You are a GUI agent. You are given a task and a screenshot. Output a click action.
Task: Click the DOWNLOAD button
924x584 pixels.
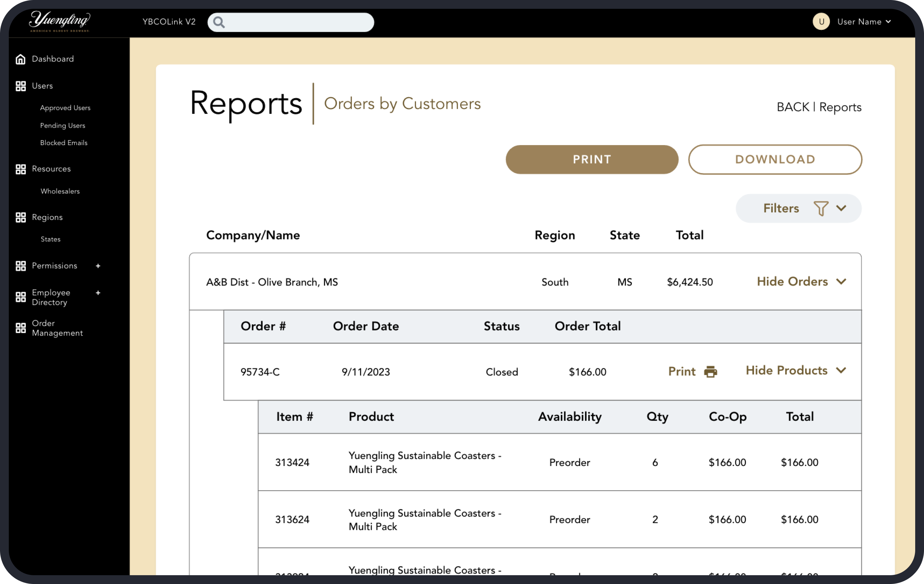click(775, 159)
